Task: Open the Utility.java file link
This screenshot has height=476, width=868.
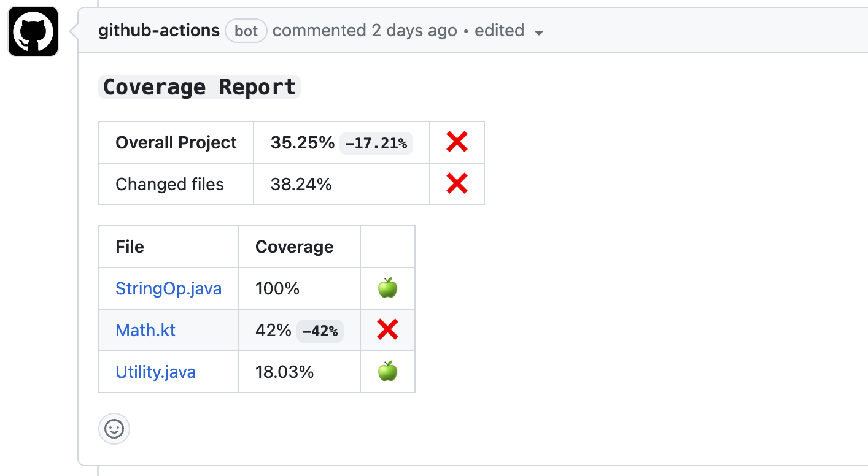Action: point(156,372)
